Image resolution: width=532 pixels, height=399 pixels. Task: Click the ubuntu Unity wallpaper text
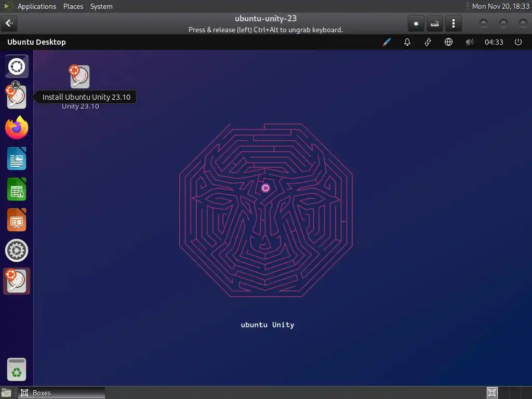point(268,325)
